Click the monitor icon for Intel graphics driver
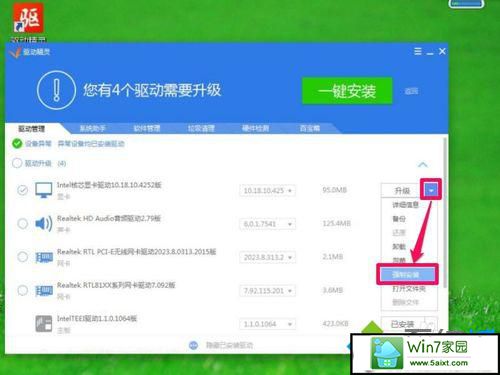The height and width of the screenshot is (375, 500). 44,190
